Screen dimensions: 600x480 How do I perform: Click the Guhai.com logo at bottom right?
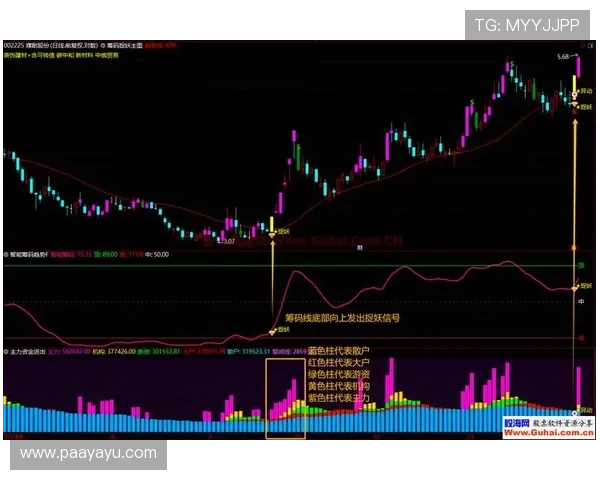click(548, 429)
